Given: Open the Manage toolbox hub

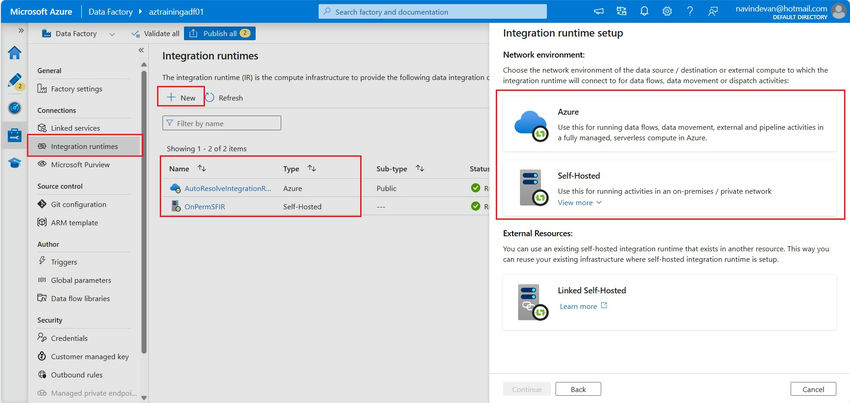Looking at the screenshot, I should click(x=15, y=135).
